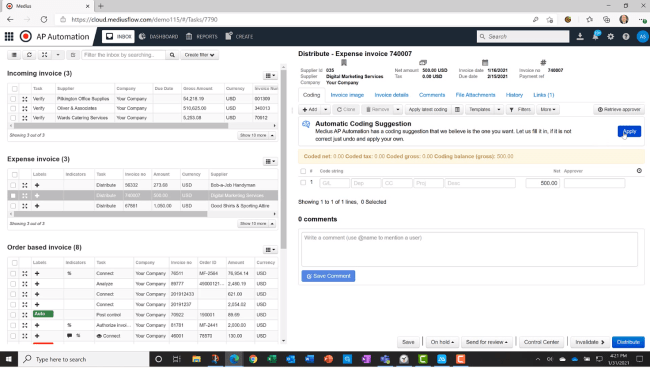The image size is (650, 368).
Task: Go to the Dashboard tab
Action: [x=158, y=36]
